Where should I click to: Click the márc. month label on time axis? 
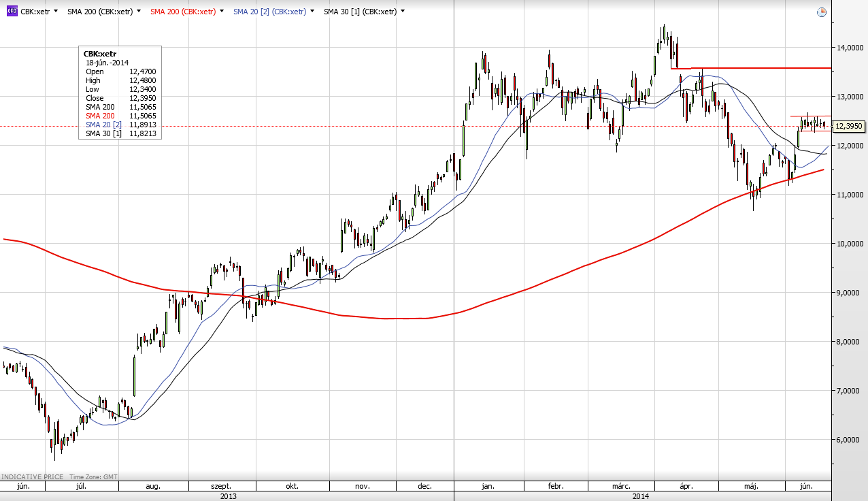[620, 487]
